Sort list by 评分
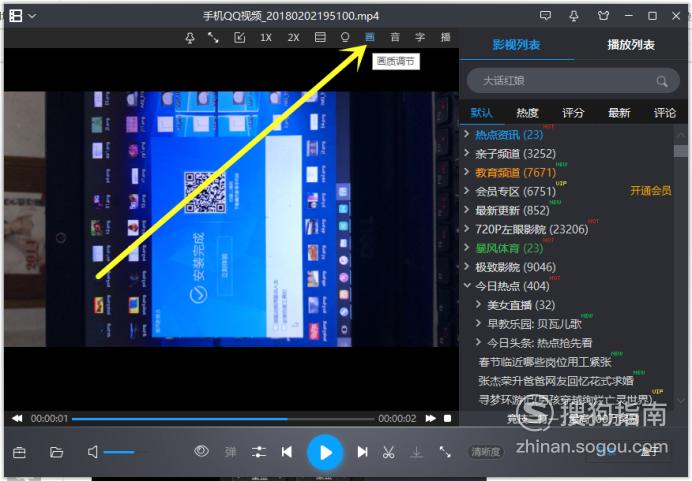 [x=573, y=113]
